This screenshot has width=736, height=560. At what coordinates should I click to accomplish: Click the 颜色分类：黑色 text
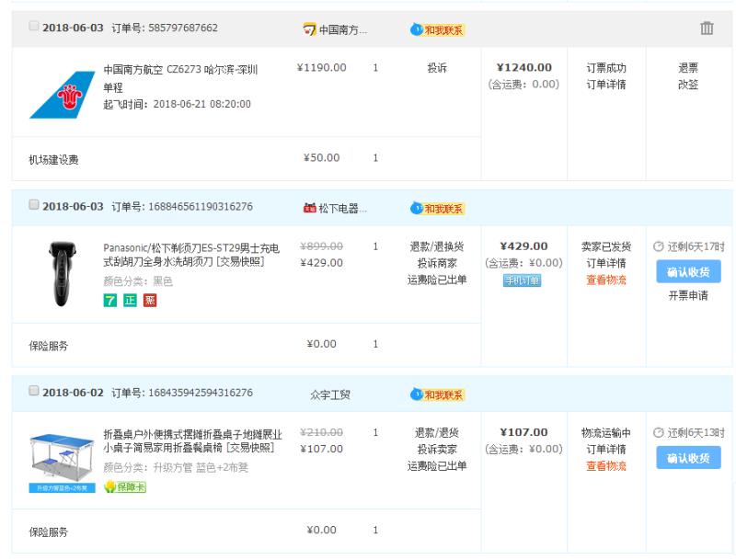(138, 281)
